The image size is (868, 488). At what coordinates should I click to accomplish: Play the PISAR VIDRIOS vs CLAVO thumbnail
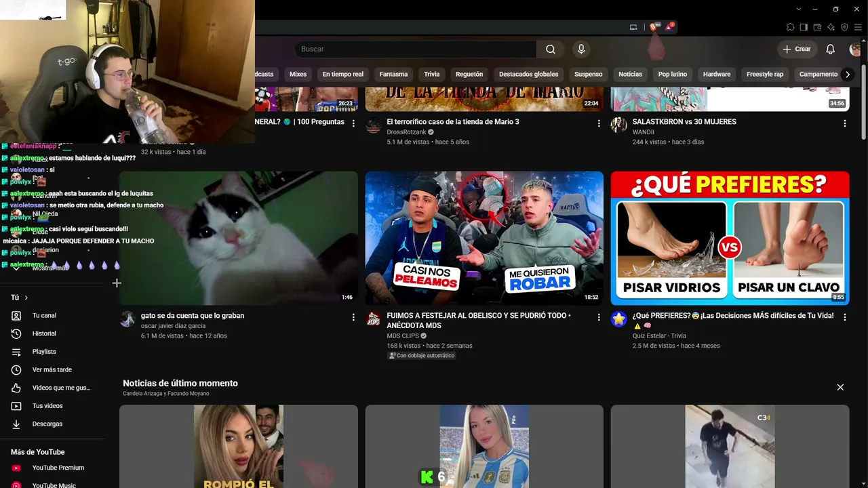click(x=730, y=238)
